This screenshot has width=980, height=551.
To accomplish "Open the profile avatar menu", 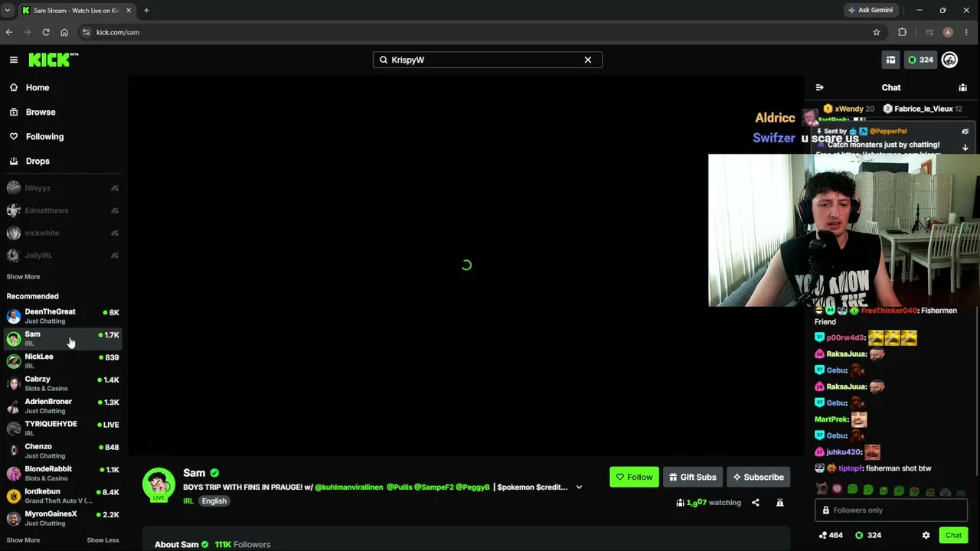I will pyautogui.click(x=949, y=60).
